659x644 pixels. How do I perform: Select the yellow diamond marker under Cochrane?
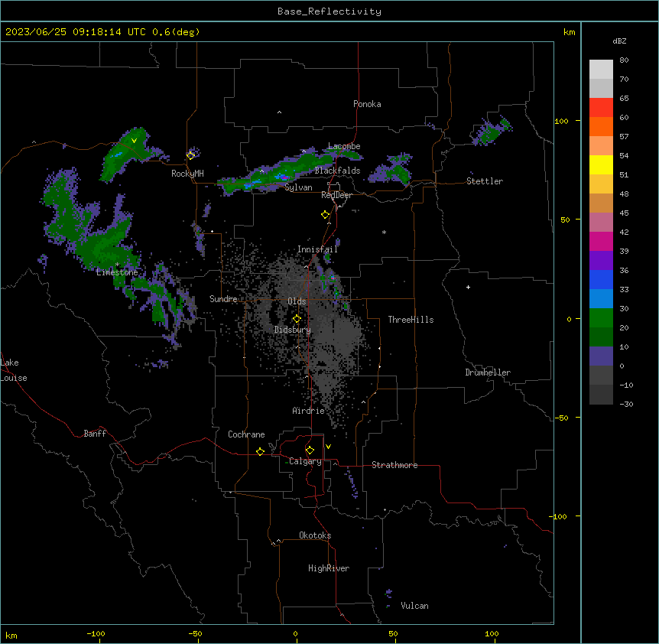coord(260,451)
